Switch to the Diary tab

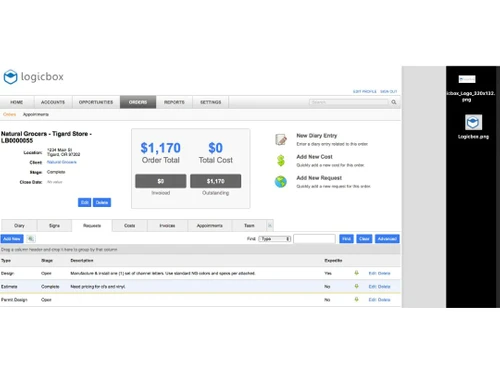point(19,226)
